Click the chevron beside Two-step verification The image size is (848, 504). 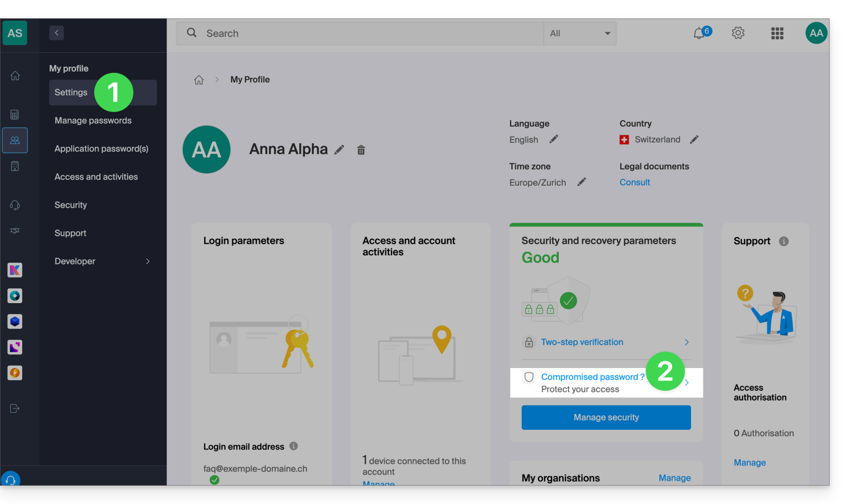[x=686, y=342]
